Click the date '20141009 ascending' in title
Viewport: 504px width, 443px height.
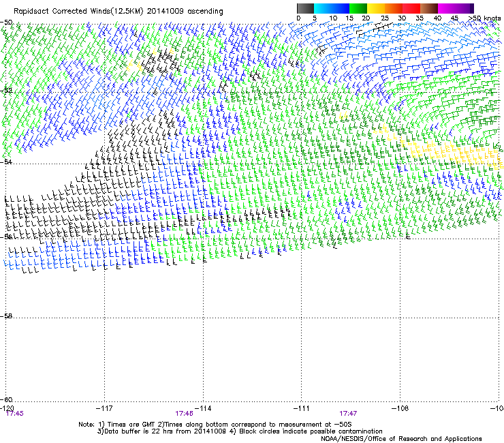[185, 12]
